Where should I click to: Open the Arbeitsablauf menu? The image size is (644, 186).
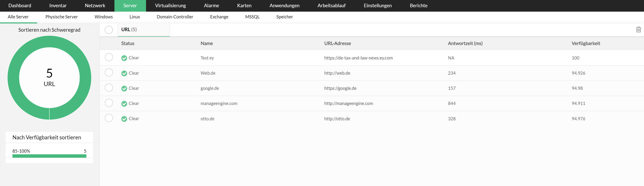point(332,6)
